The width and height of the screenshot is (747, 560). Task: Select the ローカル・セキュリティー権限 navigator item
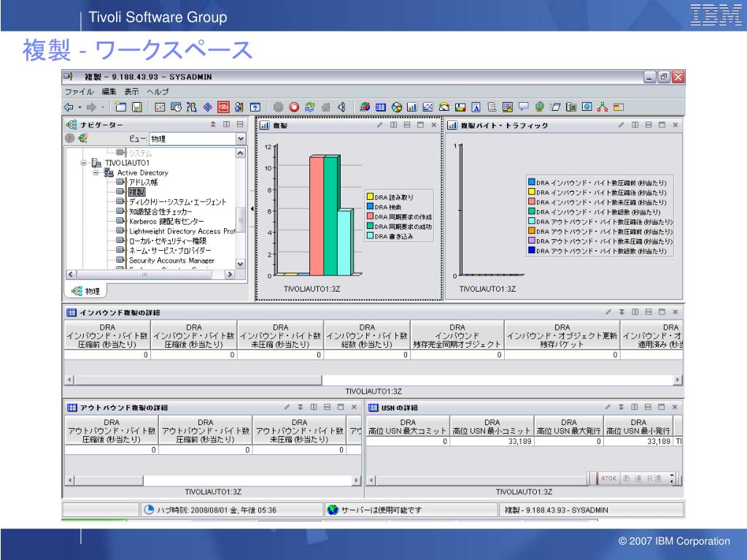tap(168, 241)
